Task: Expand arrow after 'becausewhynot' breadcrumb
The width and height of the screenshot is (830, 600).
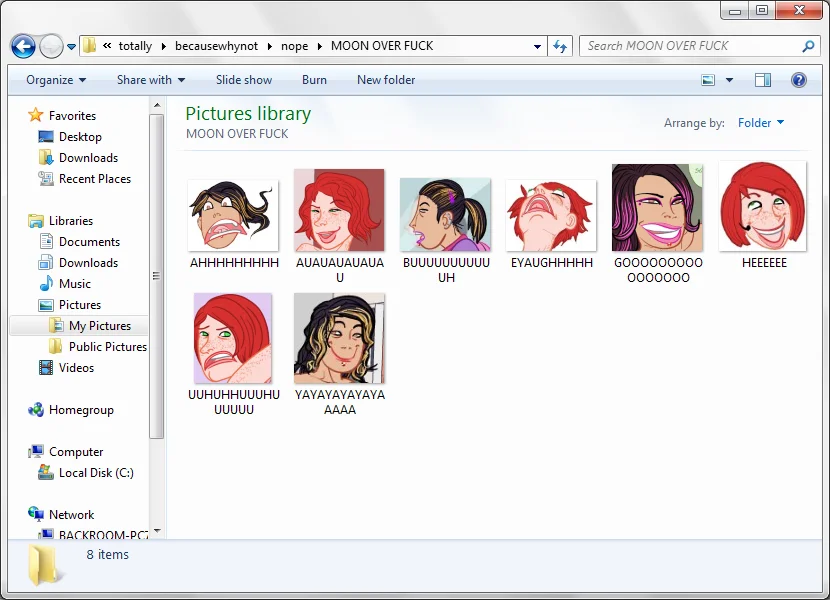Action: pos(269,46)
